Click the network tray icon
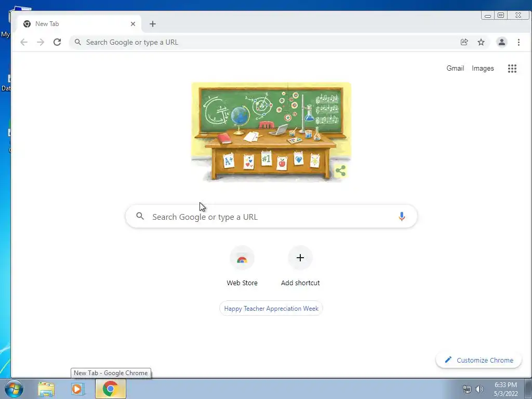The width and height of the screenshot is (532, 399). pos(467,389)
